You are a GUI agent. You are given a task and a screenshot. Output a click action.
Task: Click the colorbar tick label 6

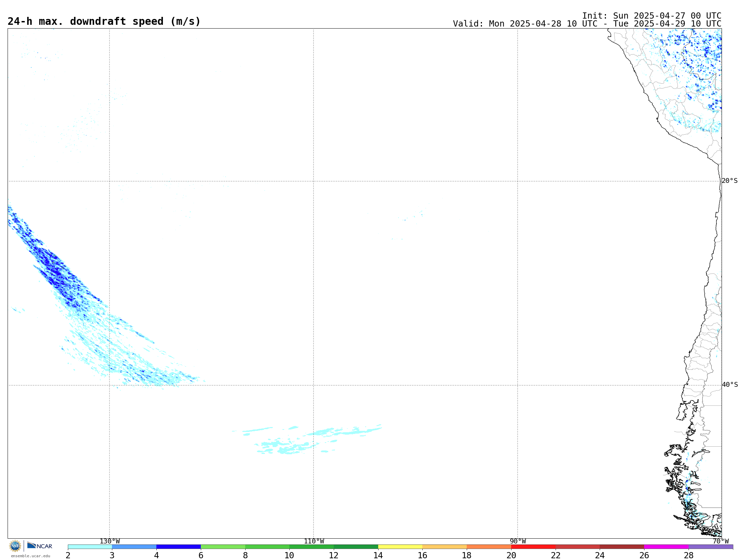(201, 555)
